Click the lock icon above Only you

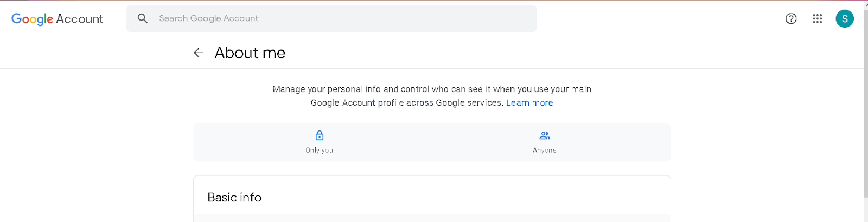tap(320, 135)
